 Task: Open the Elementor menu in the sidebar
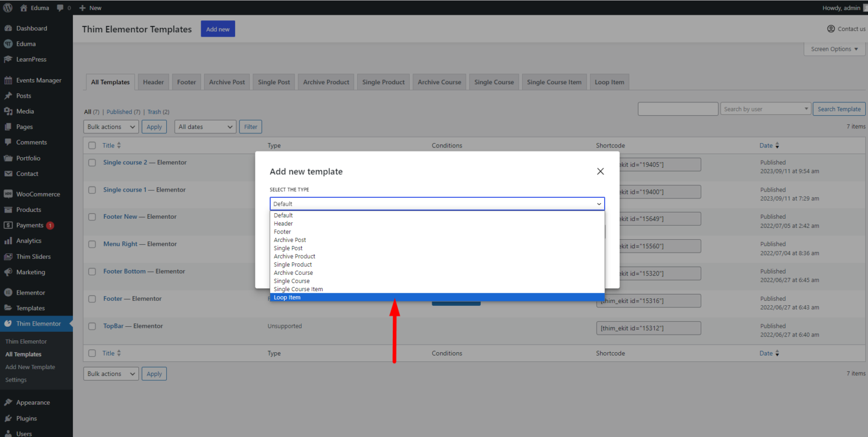pos(31,292)
